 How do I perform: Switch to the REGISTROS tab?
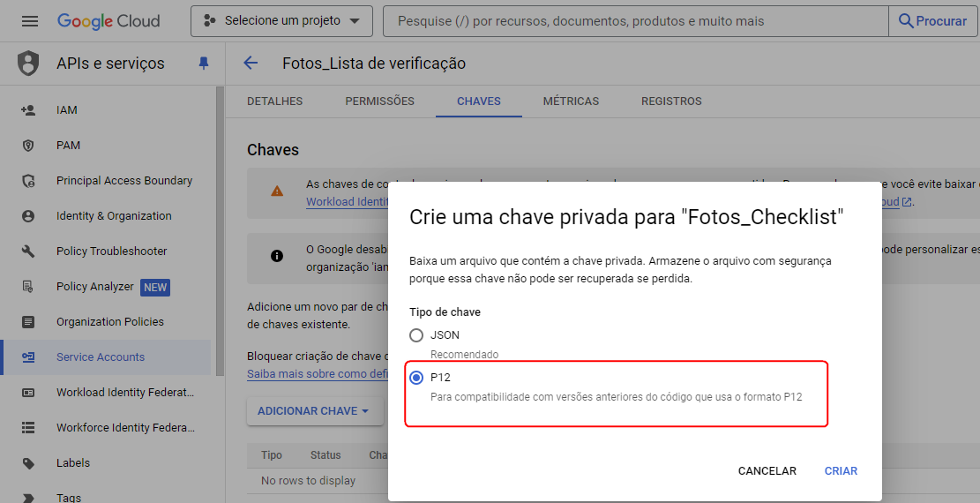click(671, 101)
